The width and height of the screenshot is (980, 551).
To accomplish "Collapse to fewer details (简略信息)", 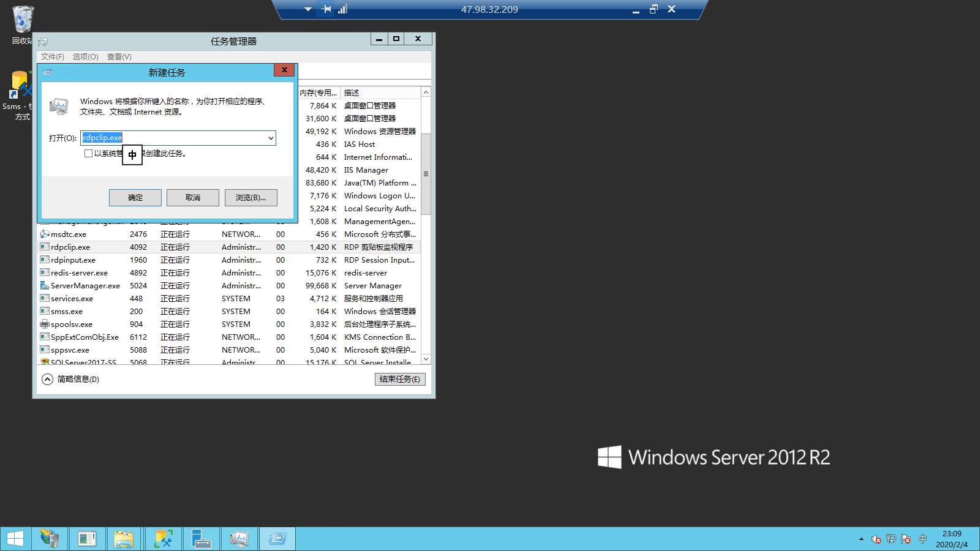I will click(70, 380).
